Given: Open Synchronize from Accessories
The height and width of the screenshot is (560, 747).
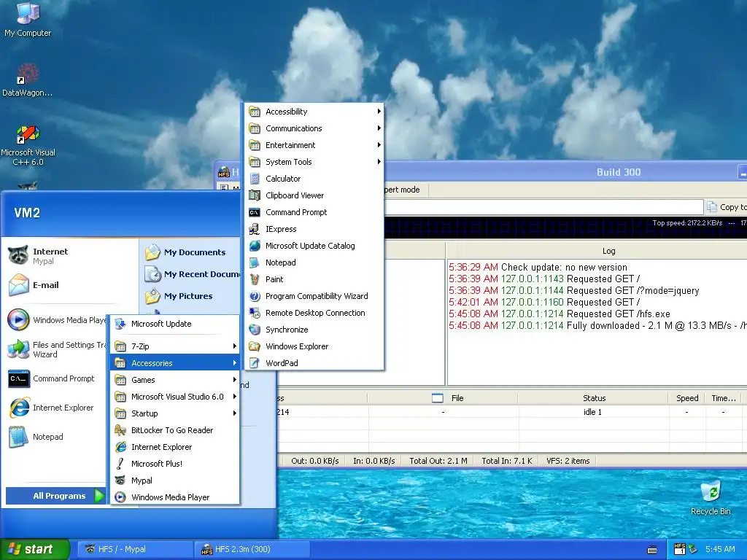Looking at the screenshot, I should [x=314, y=330].
